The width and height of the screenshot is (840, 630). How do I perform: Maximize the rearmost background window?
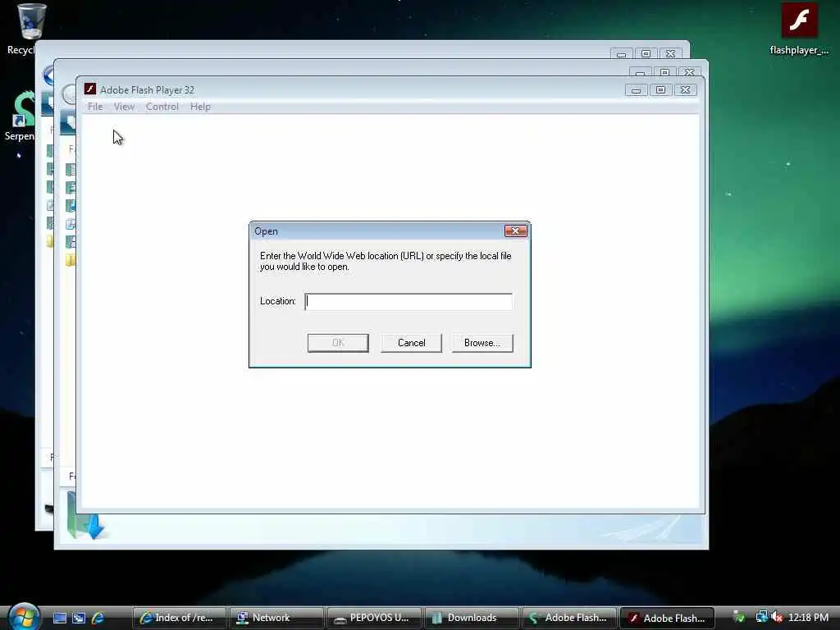click(x=646, y=53)
